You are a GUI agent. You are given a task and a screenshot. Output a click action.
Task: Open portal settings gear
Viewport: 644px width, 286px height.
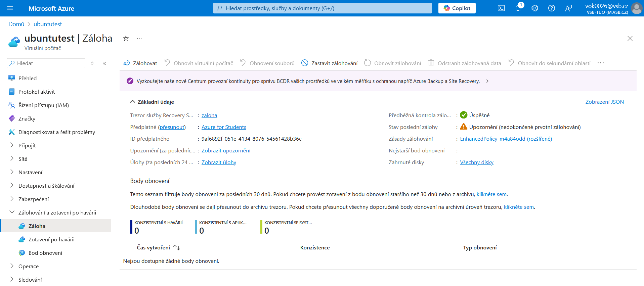point(535,8)
